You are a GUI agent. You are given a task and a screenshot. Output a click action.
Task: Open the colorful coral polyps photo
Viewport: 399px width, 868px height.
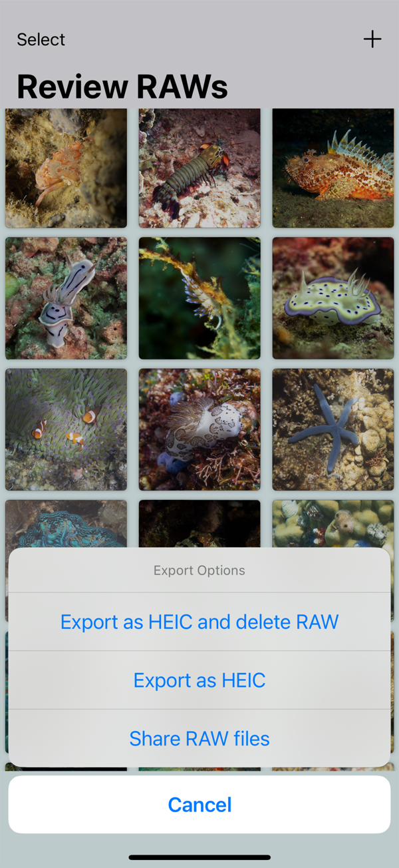coord(333,524)
